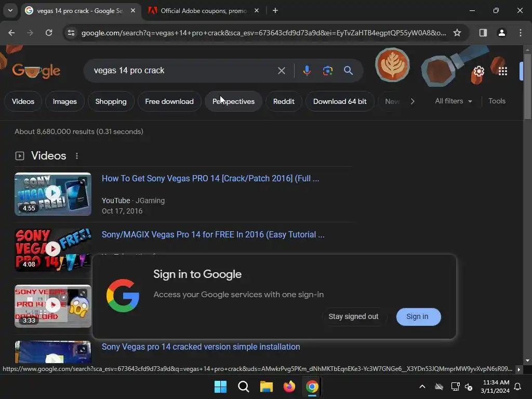Clear the search box text
This screenshot has height=399, width=532.
click(281, 71)
